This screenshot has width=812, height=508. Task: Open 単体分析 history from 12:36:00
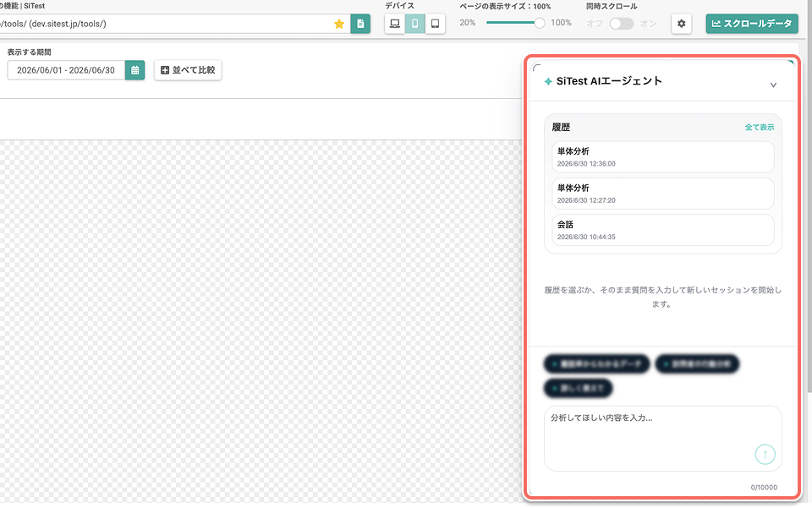tap(663, 156)
